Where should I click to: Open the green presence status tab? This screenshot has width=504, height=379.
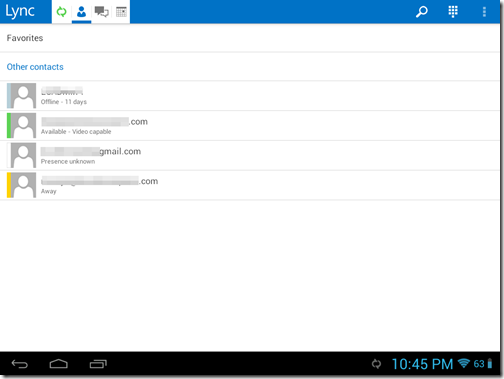(x=61, y=12)
